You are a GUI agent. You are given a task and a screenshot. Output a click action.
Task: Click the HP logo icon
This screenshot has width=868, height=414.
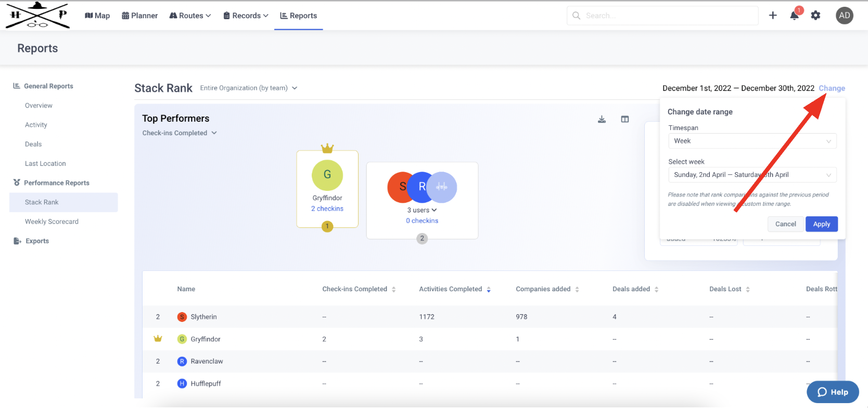[x=37, y=15]
